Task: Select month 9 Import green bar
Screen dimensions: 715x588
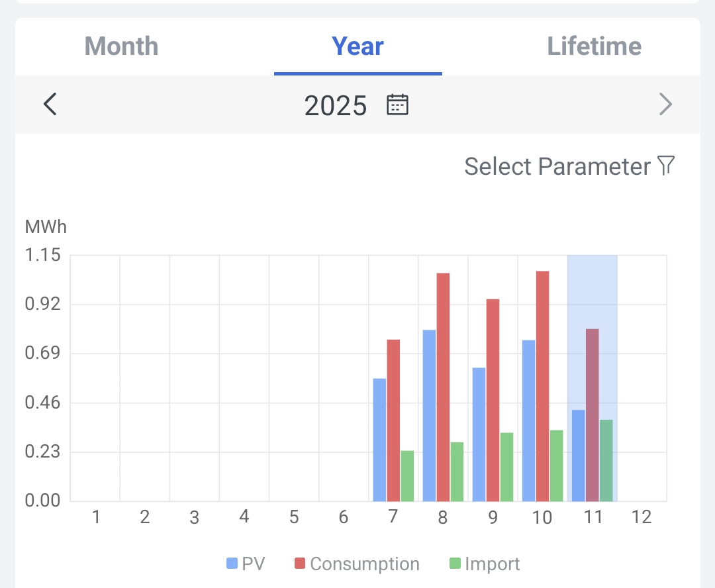Action: [506, 467]
